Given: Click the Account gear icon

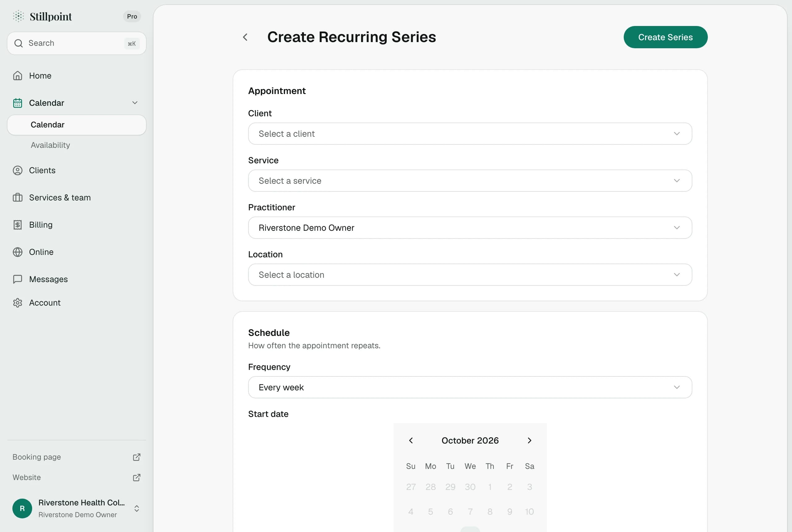Looking at the screenshot, I should (18, 302).
